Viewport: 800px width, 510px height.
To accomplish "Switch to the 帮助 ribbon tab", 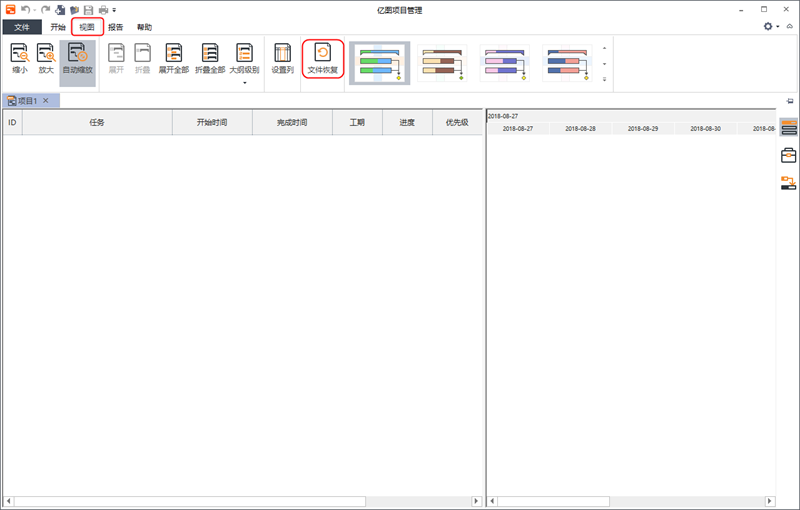I will click(144, 27).
